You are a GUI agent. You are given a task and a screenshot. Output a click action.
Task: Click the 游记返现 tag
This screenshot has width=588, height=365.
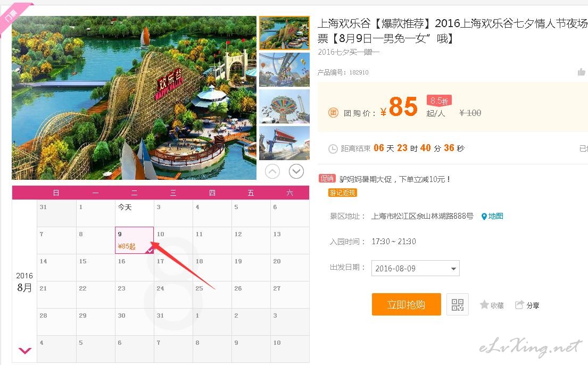(342, 193)
